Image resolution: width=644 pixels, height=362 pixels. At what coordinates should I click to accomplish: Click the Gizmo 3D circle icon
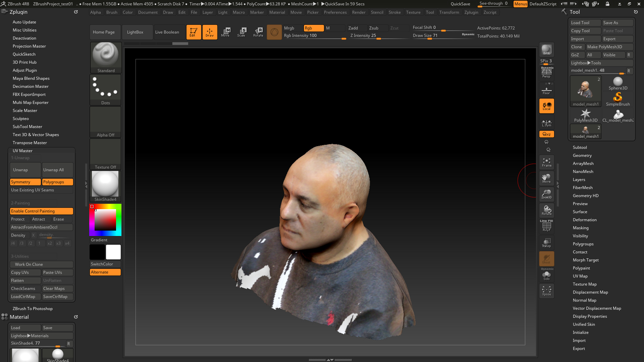point(274,32)
